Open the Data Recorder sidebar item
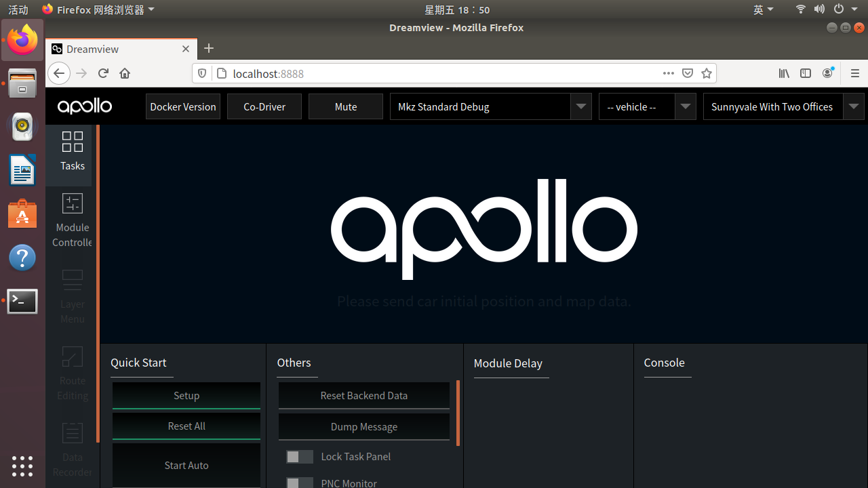This screenshot has width=868, height=488. pyautogui.click(x=72, y=450)
